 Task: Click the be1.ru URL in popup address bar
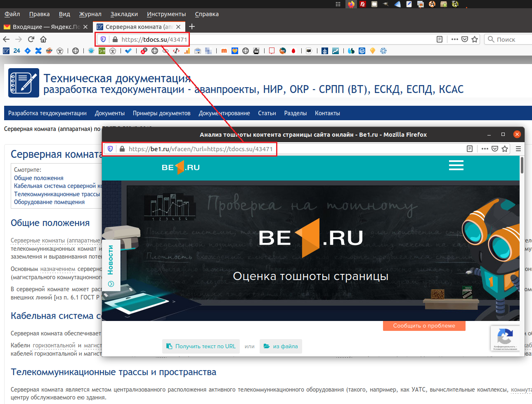click(201, 149)
